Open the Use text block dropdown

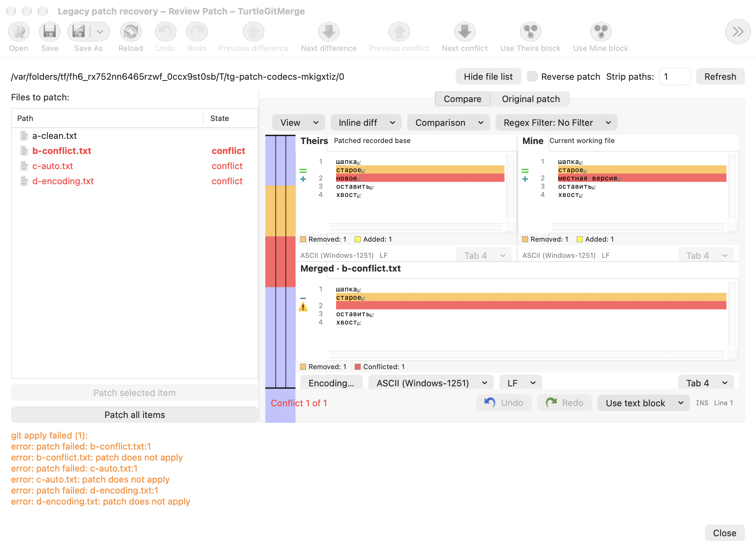click(x=644, y=403)
